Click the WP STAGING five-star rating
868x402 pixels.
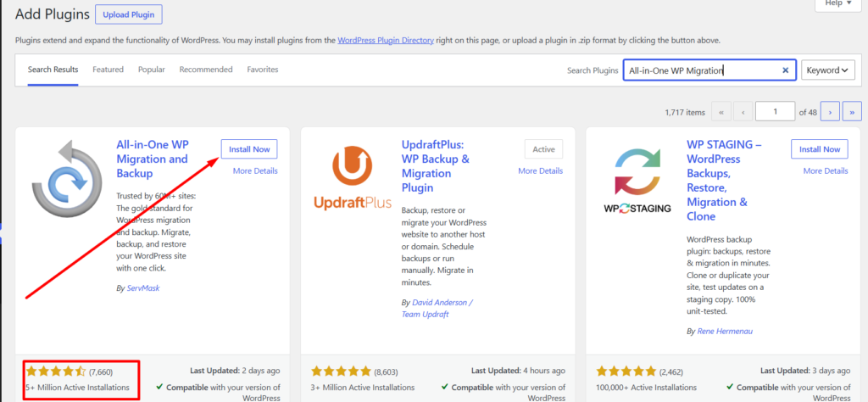626,371
